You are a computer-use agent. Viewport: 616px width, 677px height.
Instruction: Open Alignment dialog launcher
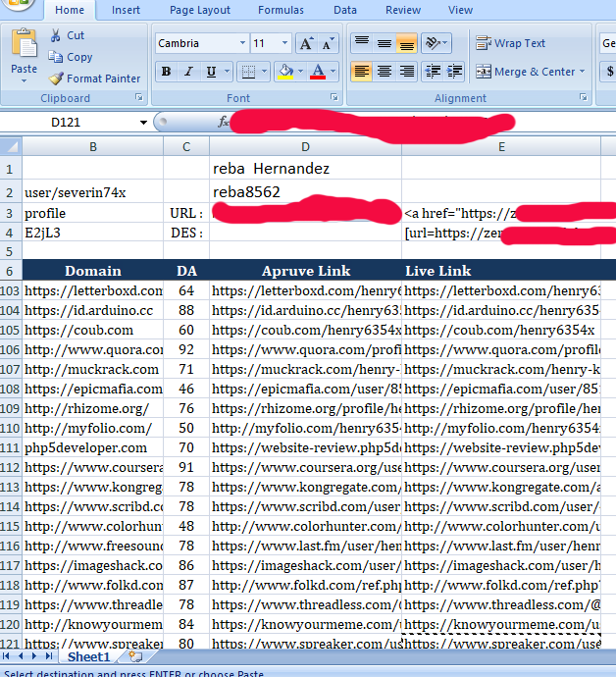click(584, 97)
